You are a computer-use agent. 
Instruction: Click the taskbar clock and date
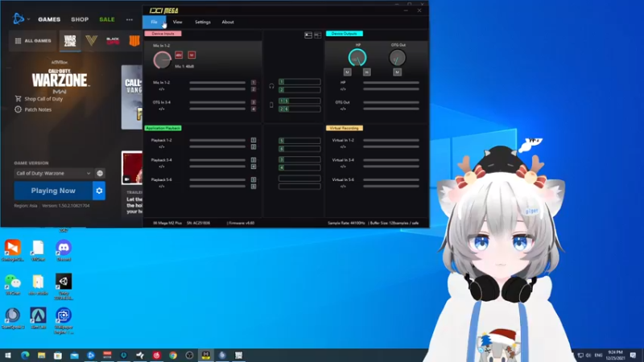pos(615,356)
